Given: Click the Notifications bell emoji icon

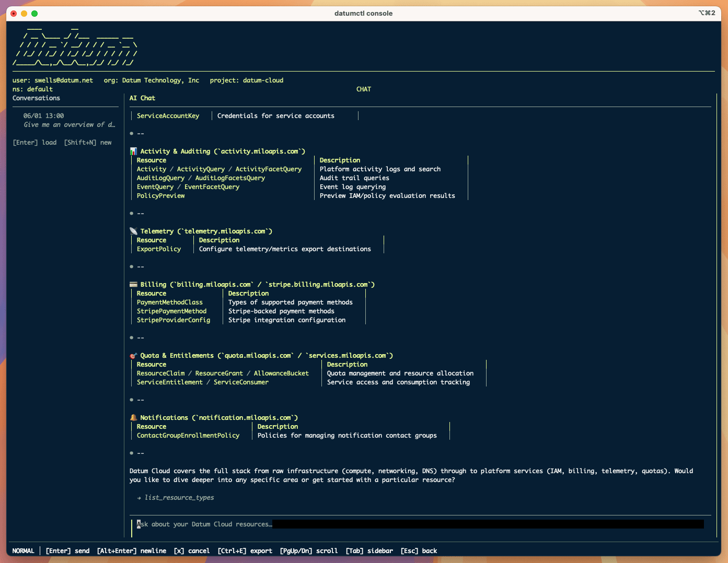Looking at the screenshot, I should point(133,418).
